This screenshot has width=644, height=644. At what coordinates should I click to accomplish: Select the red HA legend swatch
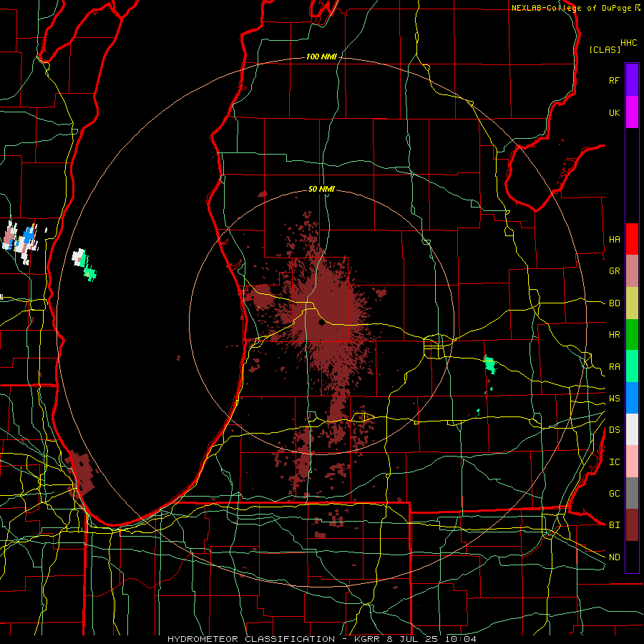pos(632,239)
